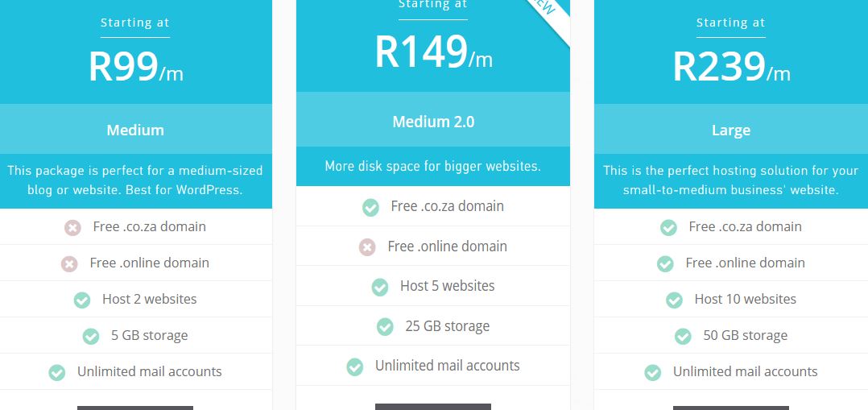Select the Medium plan title
The image size is (868, 410).
tap(135, 130)
